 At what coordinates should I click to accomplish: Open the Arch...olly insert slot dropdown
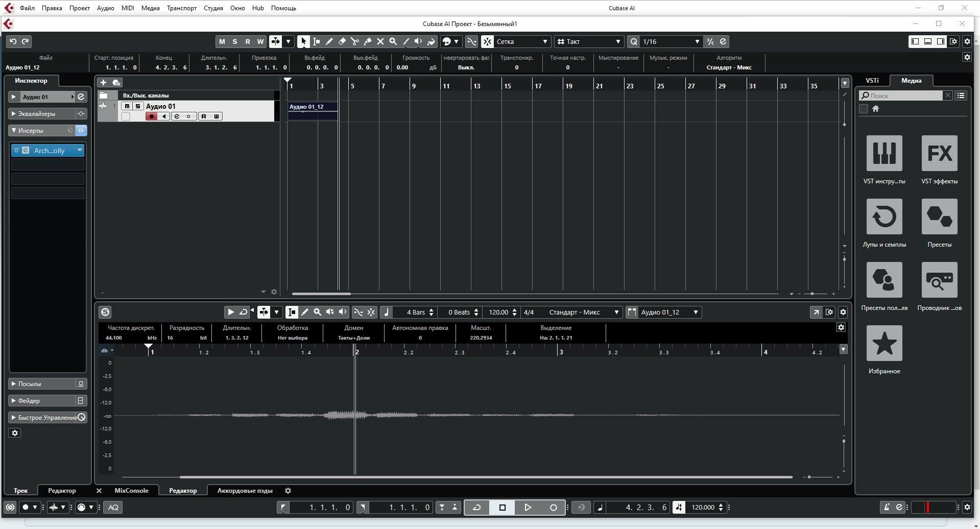tap(80, 150)
